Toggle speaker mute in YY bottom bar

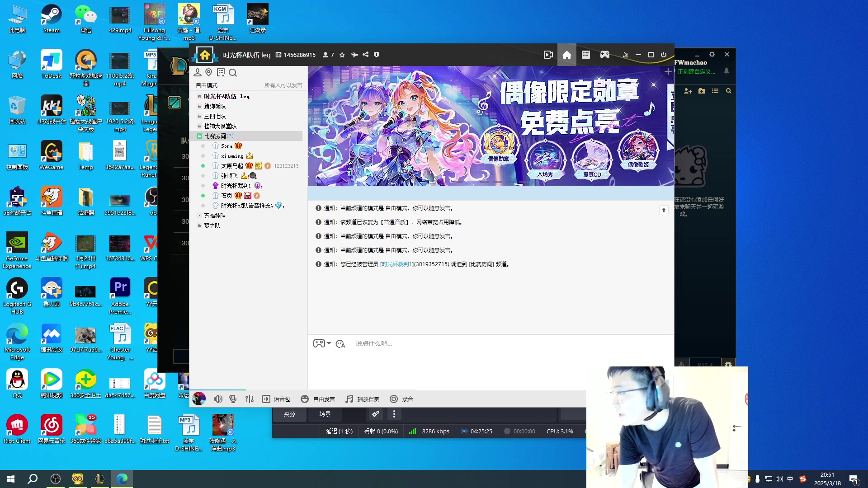pos(218,399)
